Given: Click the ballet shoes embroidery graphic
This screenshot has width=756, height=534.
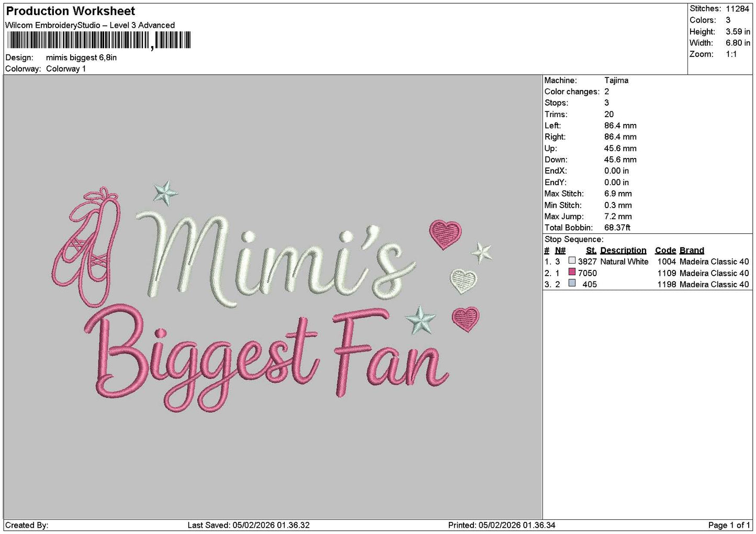Looking at the screenshot, I should 87,246.
